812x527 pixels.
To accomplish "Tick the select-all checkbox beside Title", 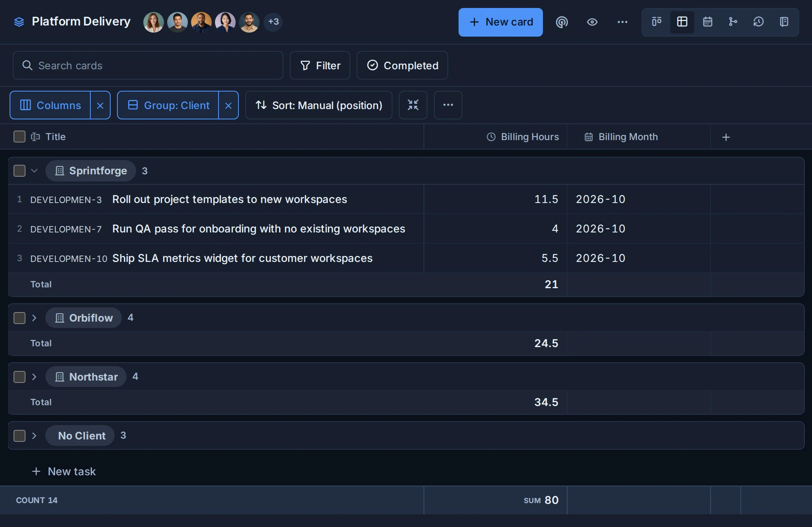I will point(20,137).
